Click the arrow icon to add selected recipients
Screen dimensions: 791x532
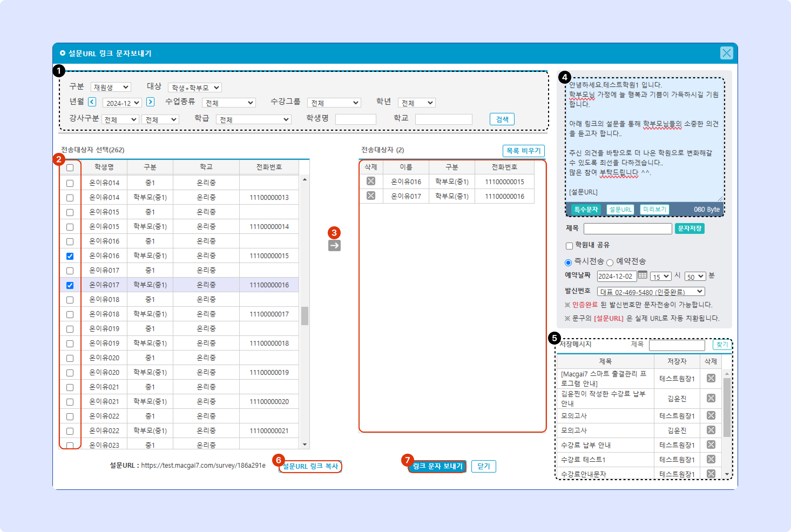click(334, 245)
